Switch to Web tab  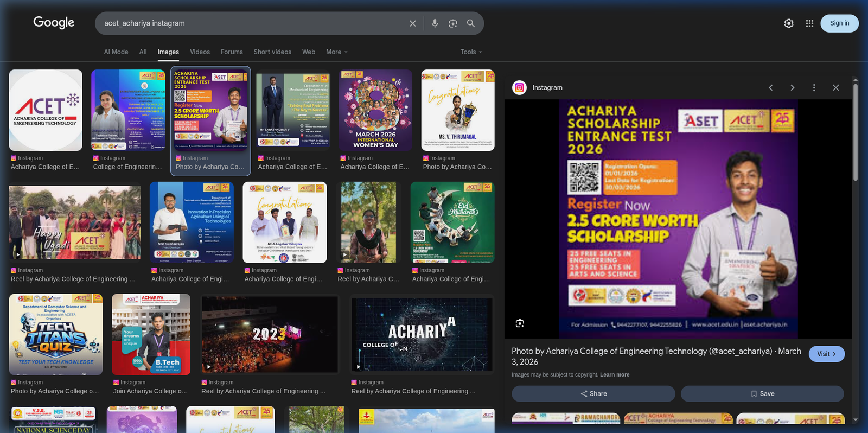pyautogui.click(x=309, y=52)
